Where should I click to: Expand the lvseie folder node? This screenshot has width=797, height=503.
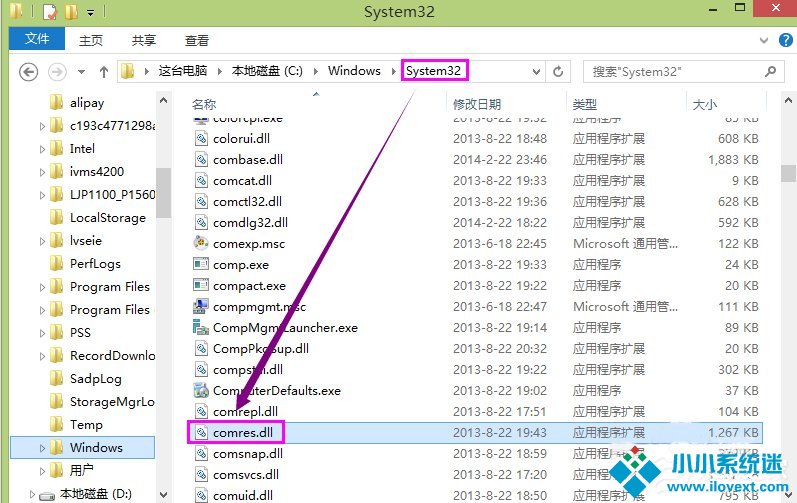[43, 241]
